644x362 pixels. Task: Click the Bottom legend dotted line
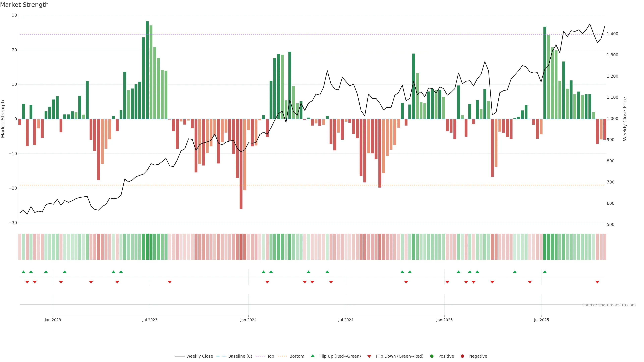point(282,356)
